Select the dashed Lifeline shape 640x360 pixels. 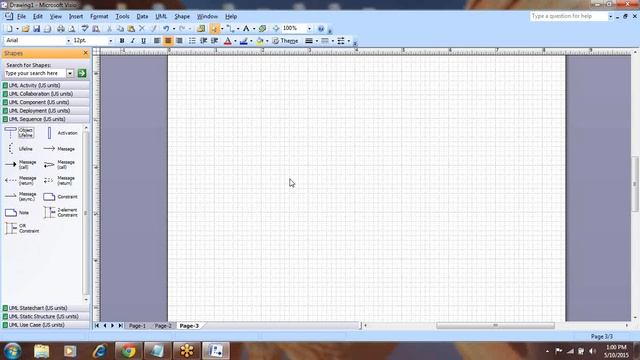click(x=19, y=149)
